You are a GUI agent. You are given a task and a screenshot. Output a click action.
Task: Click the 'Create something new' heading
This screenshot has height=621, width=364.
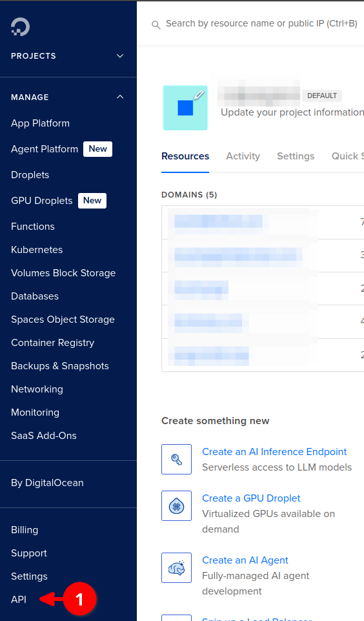(215, 421)
